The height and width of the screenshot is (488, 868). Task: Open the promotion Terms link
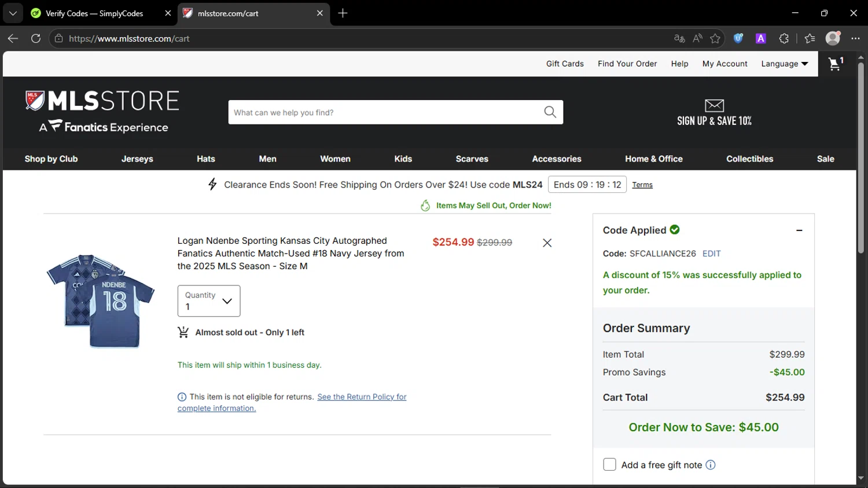[x=642, y=185]
